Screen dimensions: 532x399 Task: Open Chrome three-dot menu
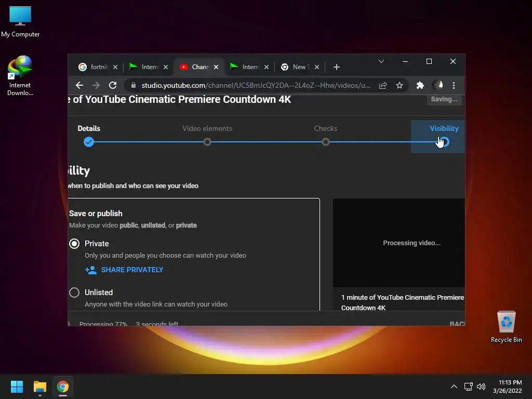[x=454, y=86]
